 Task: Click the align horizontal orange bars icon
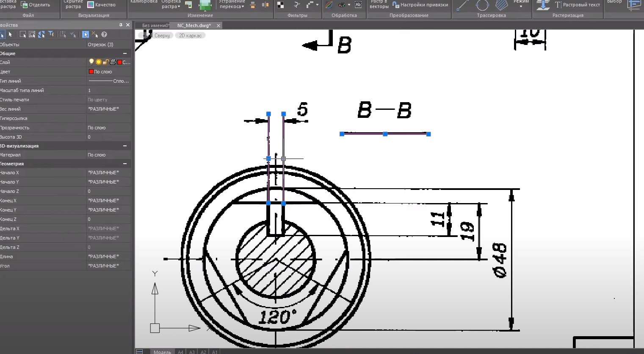click(x=253, y=5)
